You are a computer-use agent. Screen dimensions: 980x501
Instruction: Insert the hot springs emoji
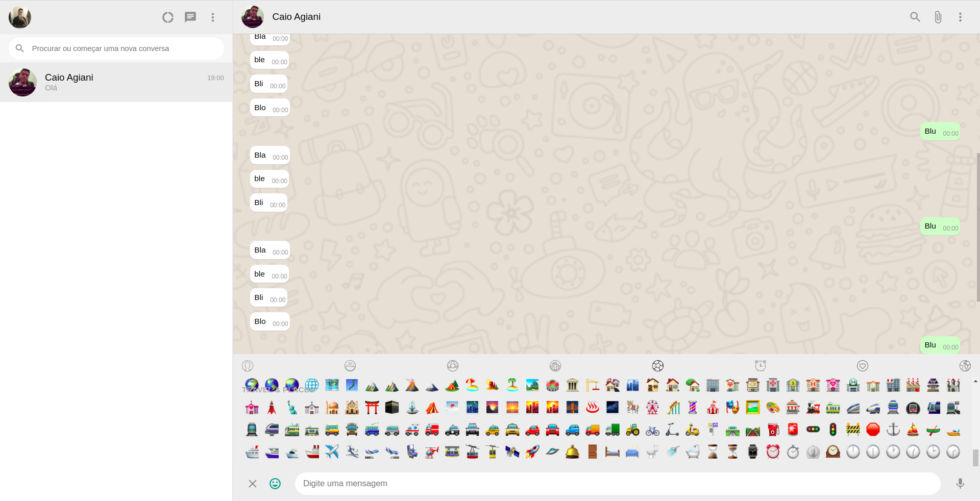tap(593, 407)
